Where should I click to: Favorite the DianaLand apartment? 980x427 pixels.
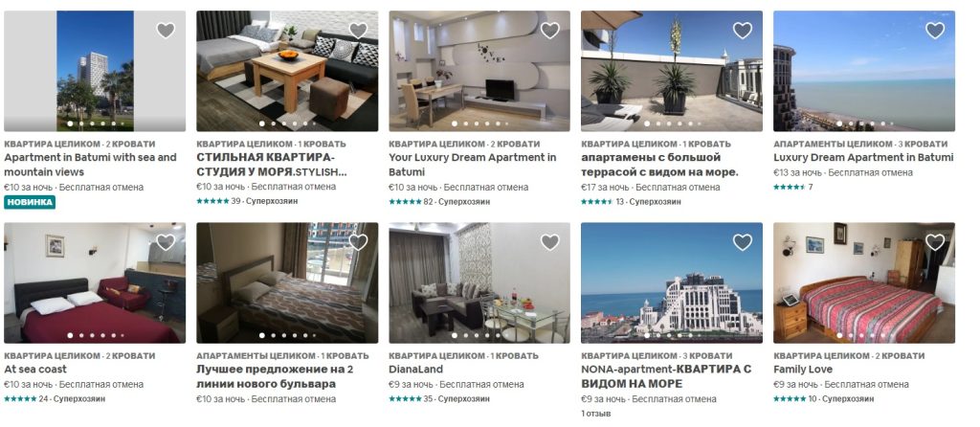pos(550,242)
